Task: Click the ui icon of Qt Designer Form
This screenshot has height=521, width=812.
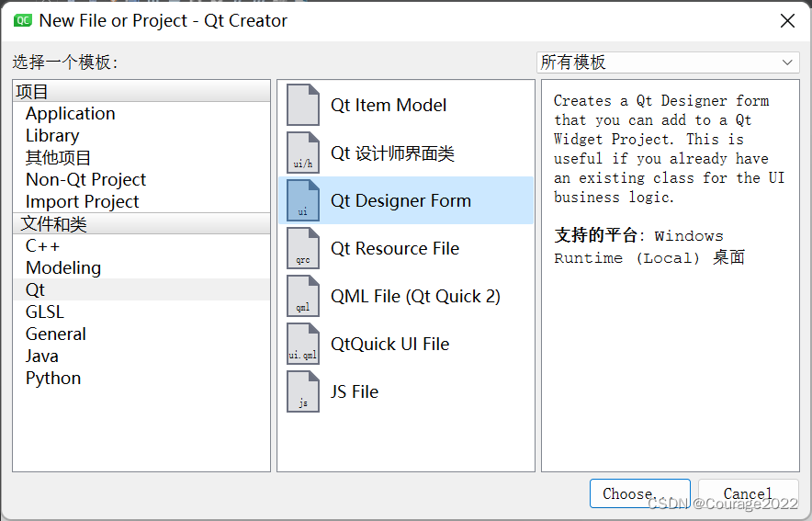Action: tap(303, 200)
